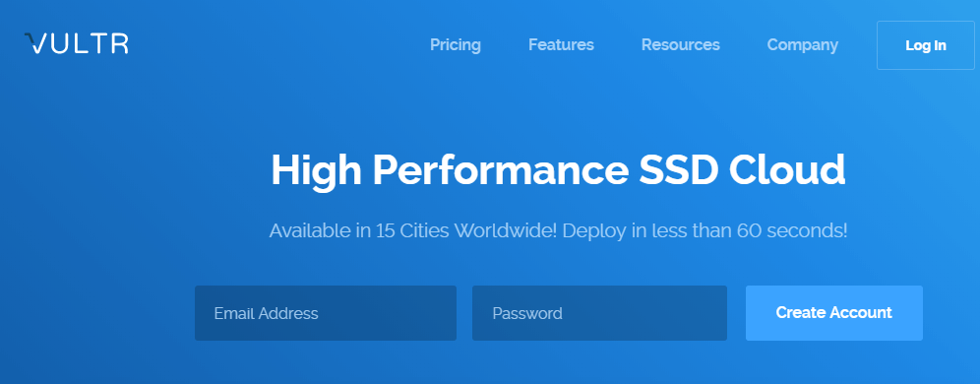Expand the Company navigation menu
980x384 pixels.
click(803, 45)
